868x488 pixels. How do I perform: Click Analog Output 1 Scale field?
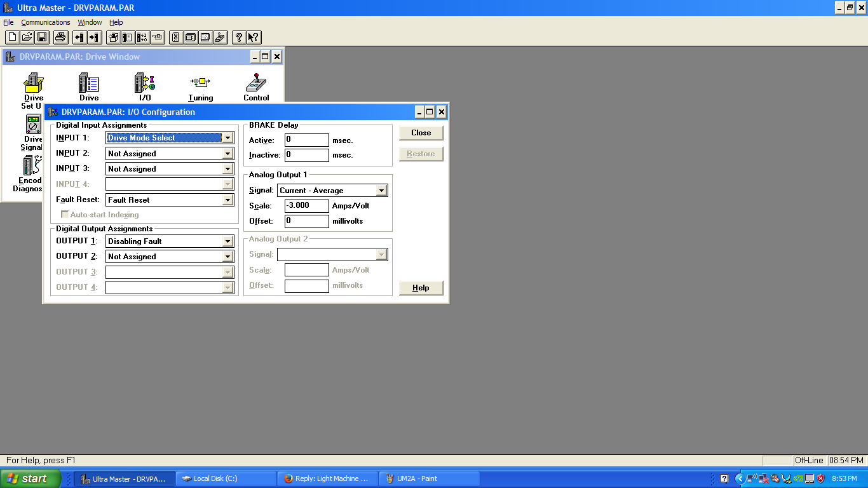[x=307, y=206]
